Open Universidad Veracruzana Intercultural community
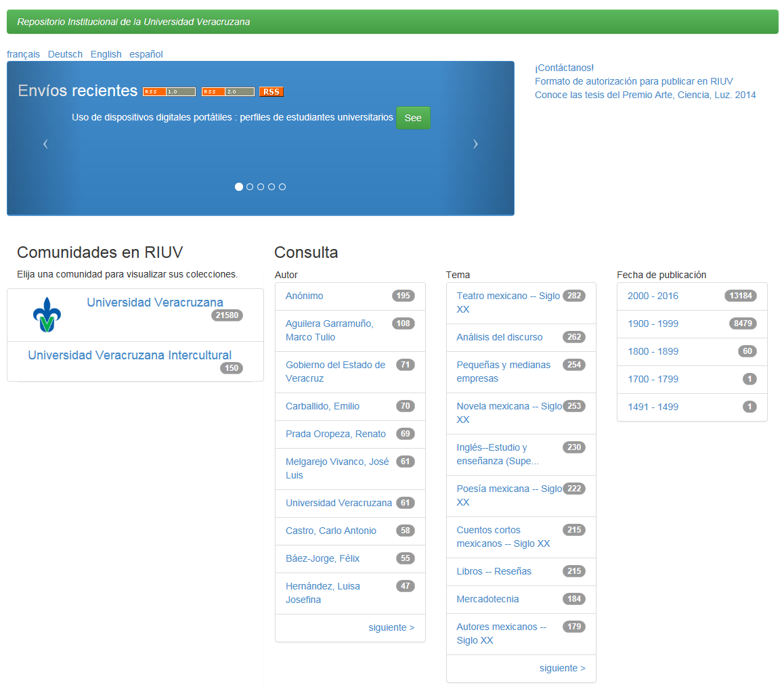The height and width of the screenshot is (693, 784). (x=129, y=355)
